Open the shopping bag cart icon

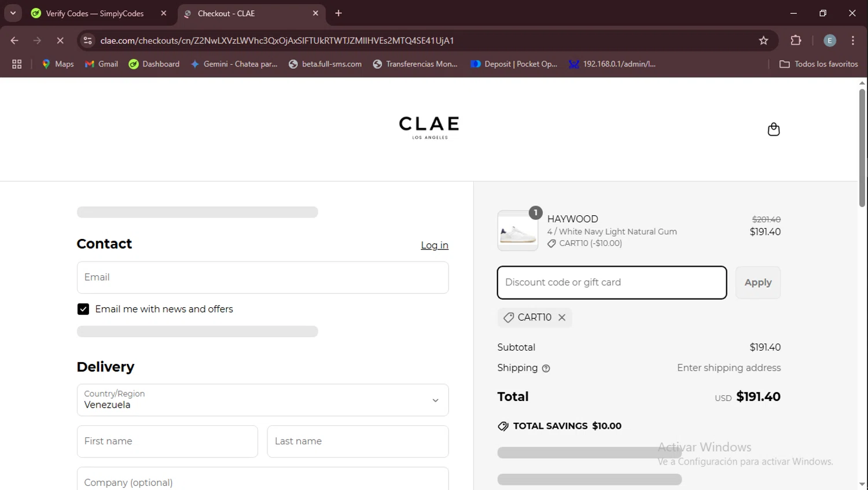(x=773, y=129)
